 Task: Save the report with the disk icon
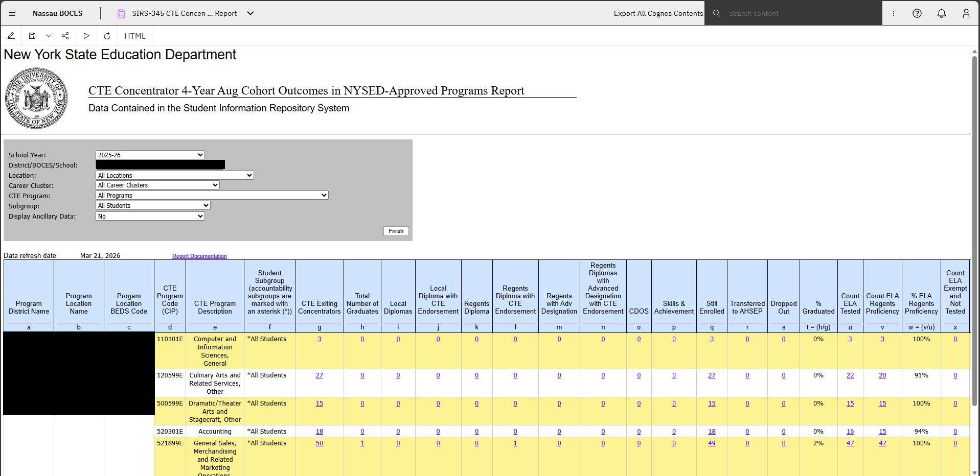[x=32, y=36]
